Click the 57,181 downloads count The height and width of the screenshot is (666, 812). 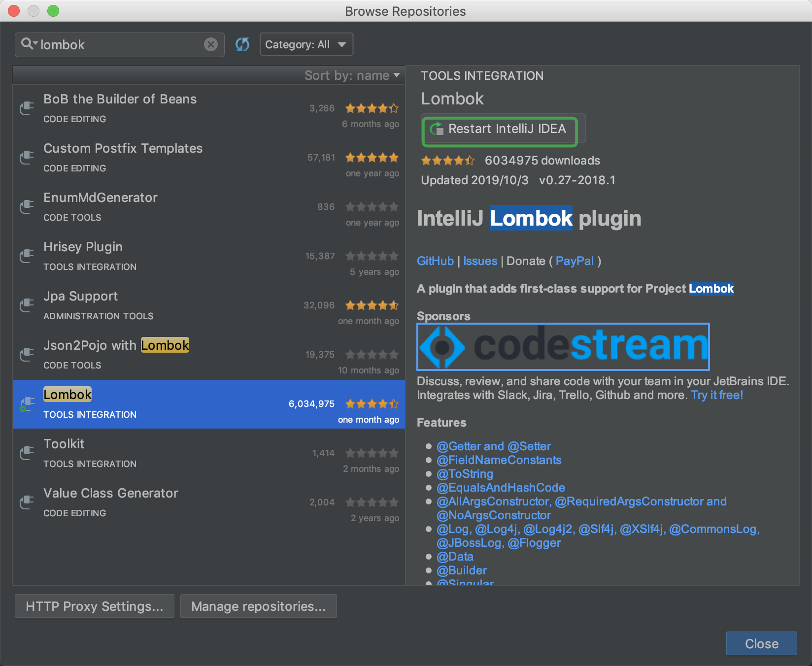(321, 158)
